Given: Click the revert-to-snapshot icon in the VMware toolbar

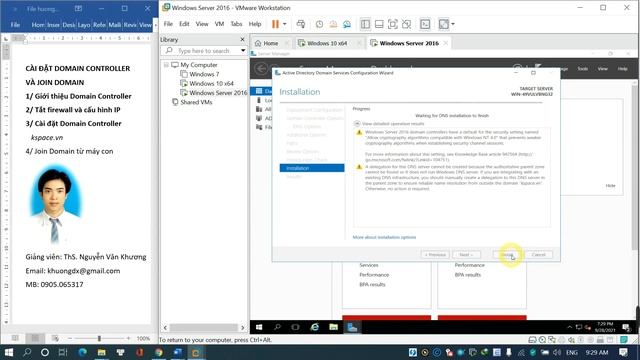Looking at the screenshot, I should tap(333, 24).
